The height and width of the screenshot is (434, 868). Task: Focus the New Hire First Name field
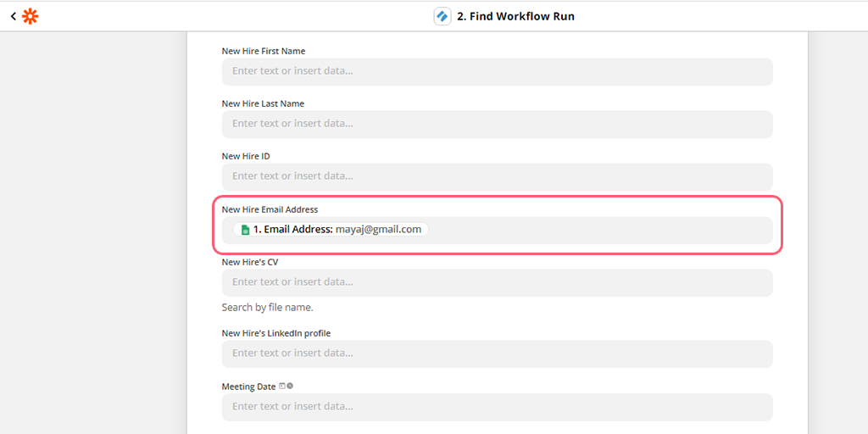point(497,71)
